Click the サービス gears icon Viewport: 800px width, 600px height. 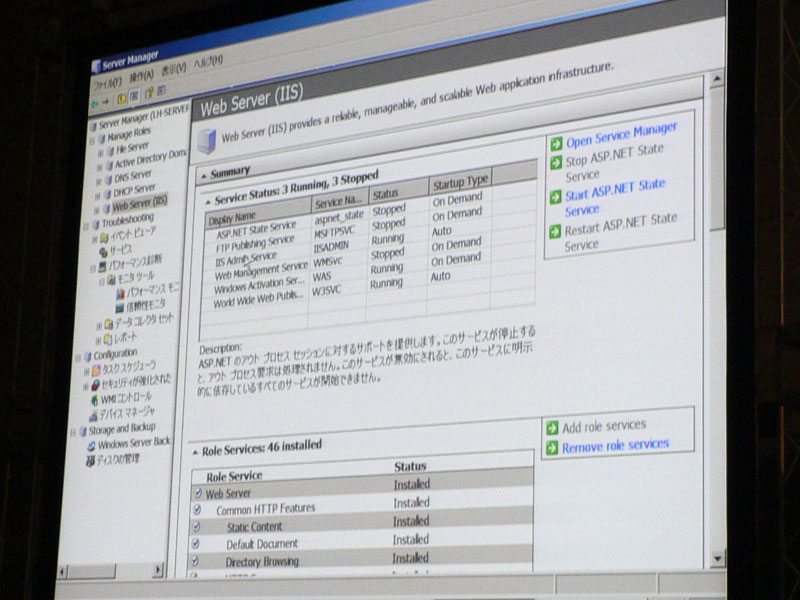(x=104, y=252)
